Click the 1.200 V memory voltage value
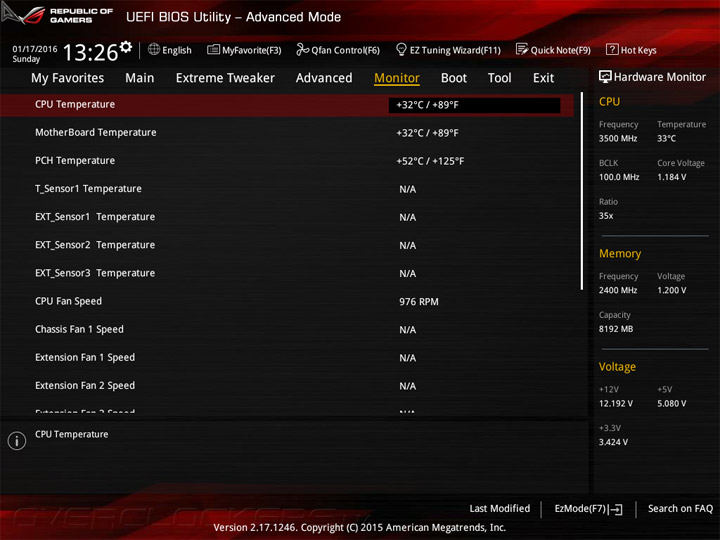 671,290
